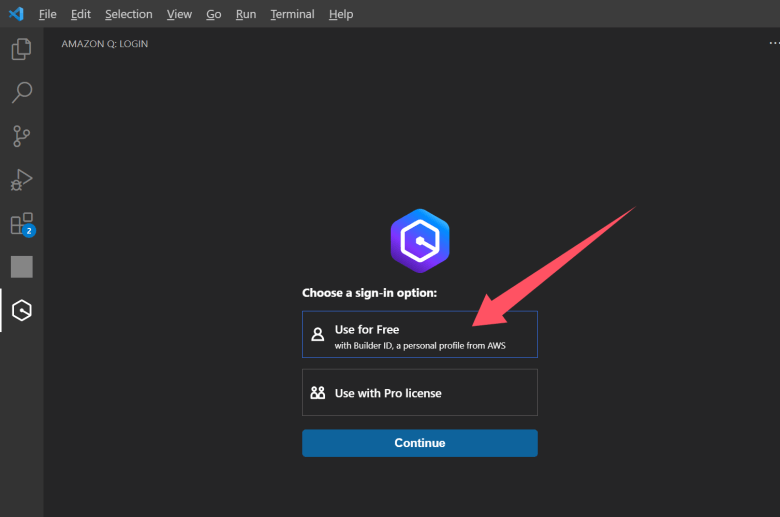780x517 pixels.
Task: Open the Search view icon
Action: pos(21,93)
